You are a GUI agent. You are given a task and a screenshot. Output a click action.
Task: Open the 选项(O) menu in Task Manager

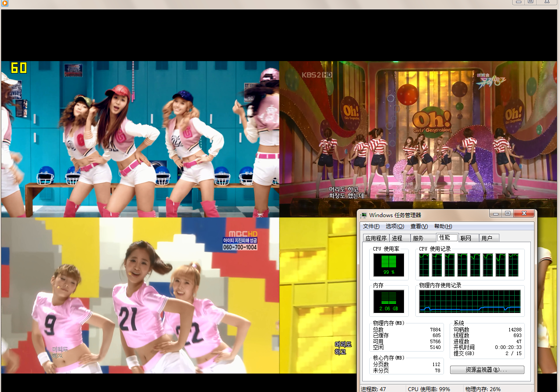click(395, 226)
